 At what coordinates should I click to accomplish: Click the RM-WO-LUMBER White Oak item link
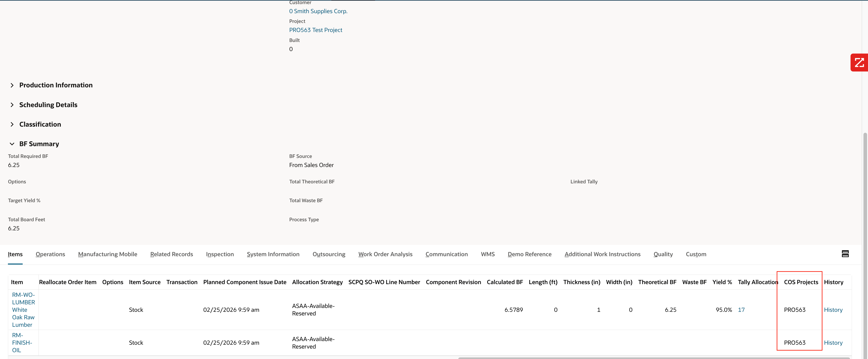[x=23, y=309]
